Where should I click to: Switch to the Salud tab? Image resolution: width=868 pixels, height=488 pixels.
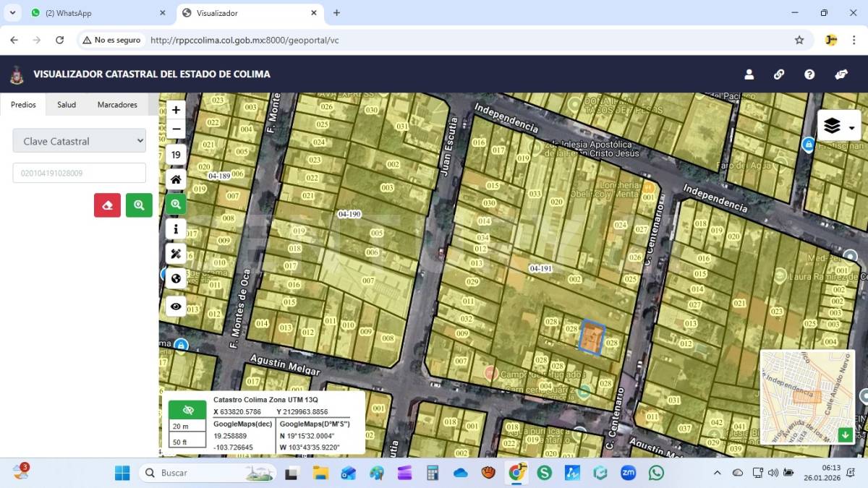pos(67,105)
